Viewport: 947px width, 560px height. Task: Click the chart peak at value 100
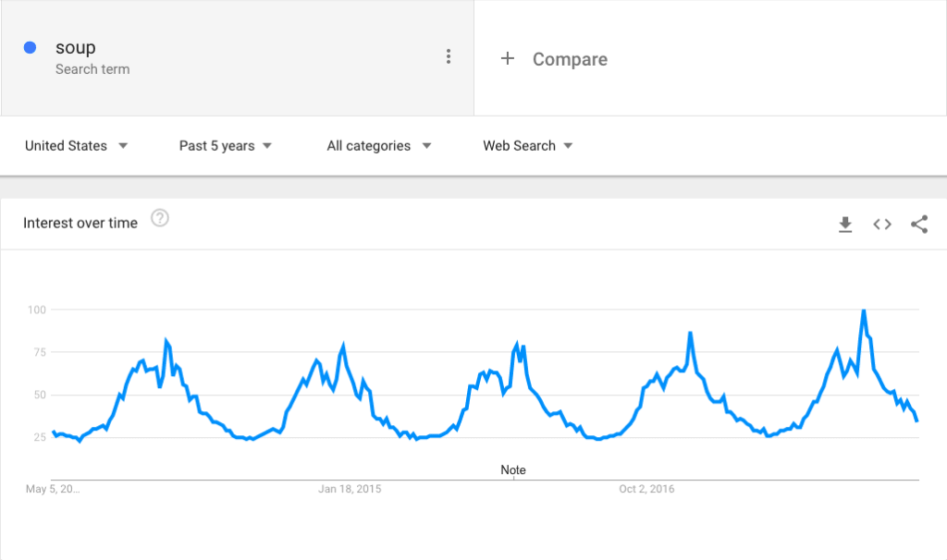864,310
